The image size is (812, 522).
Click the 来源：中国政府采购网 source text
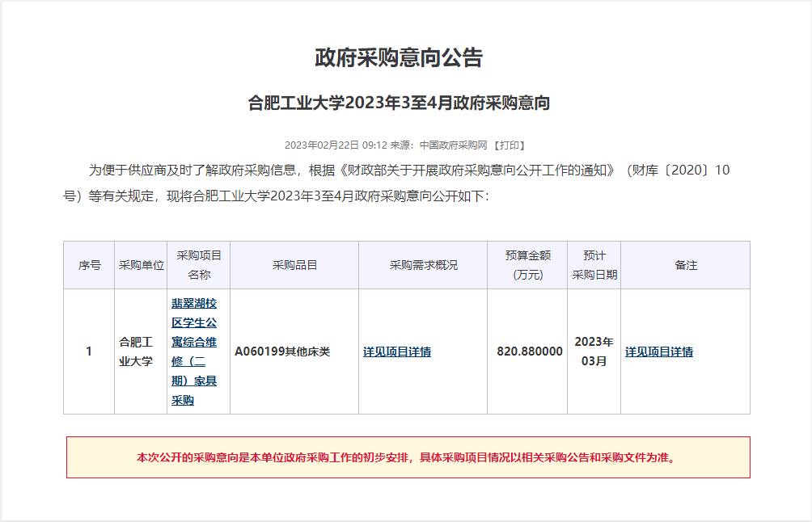pos(438,145)
